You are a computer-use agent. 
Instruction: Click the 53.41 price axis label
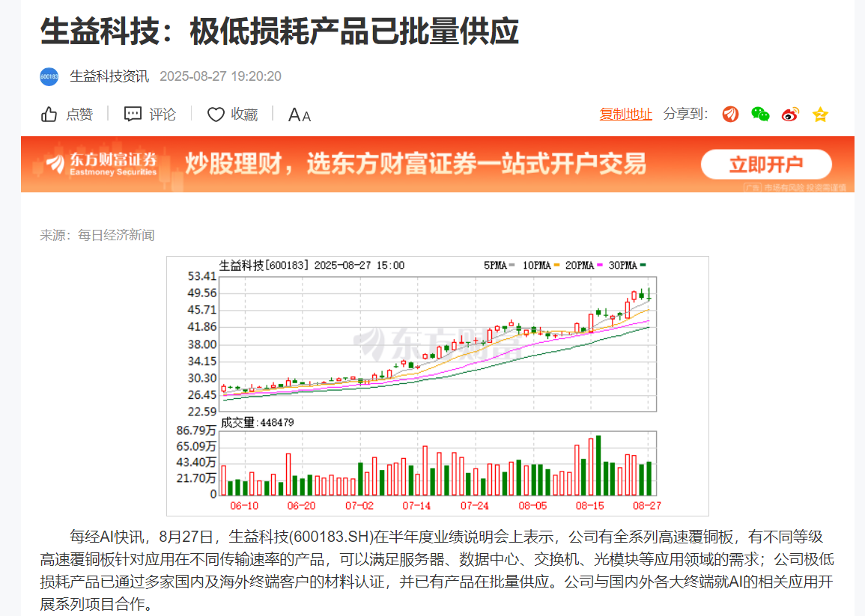point(202,275)
